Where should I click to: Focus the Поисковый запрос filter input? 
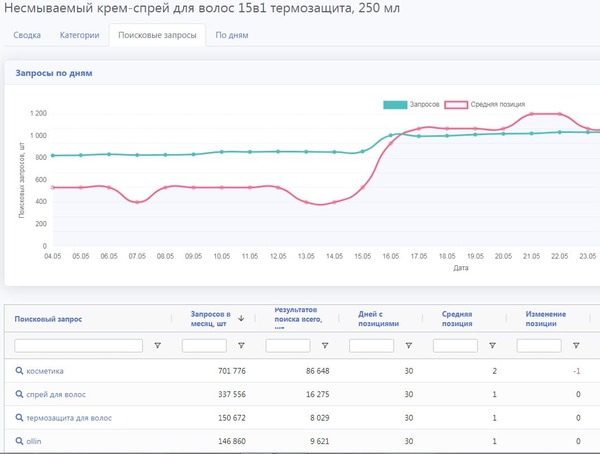pos(79,345)
